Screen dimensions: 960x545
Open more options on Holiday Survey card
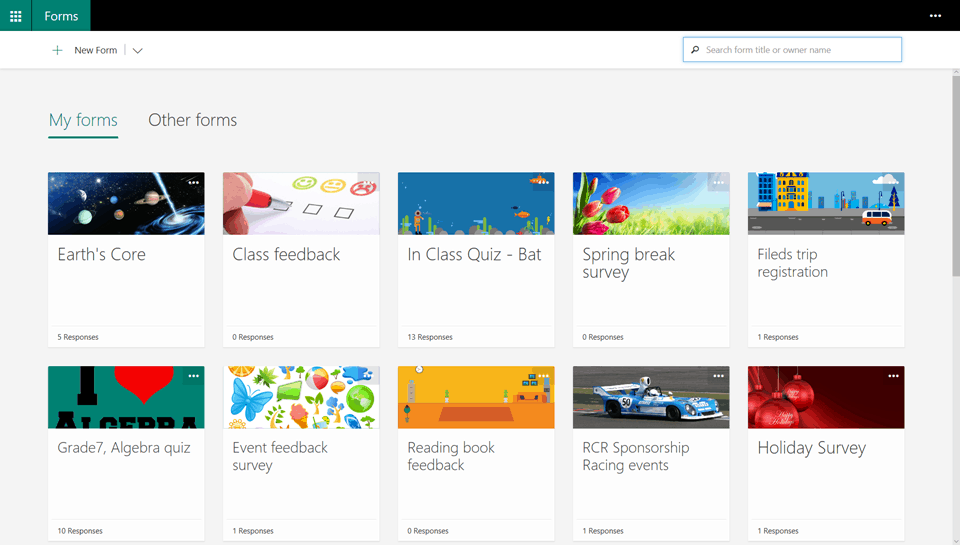893,376
